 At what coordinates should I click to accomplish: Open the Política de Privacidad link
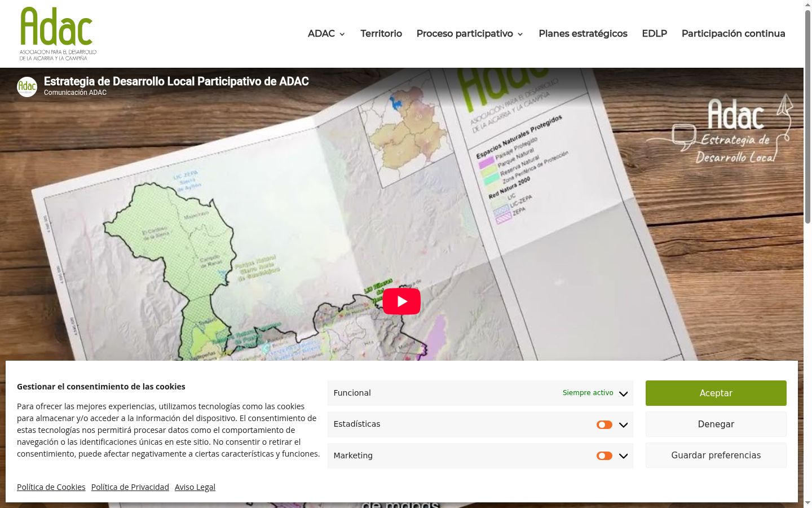coord(130,487)
